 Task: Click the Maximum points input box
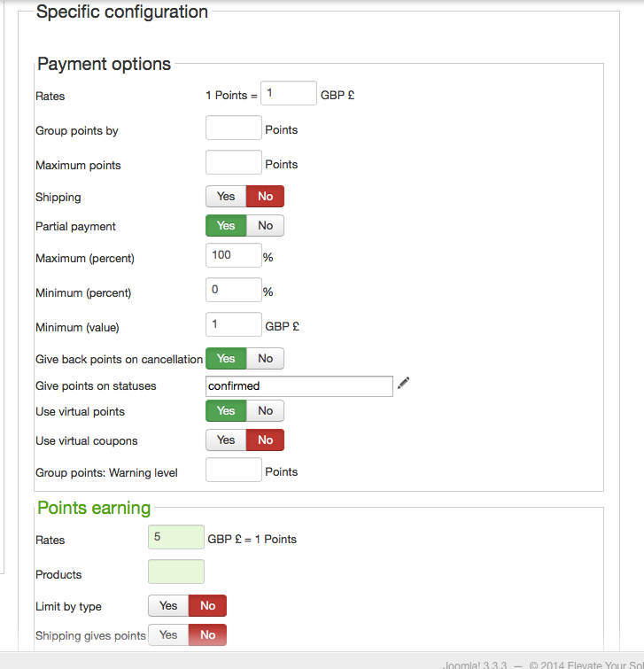pyautogui.click(x=234, y=163)
